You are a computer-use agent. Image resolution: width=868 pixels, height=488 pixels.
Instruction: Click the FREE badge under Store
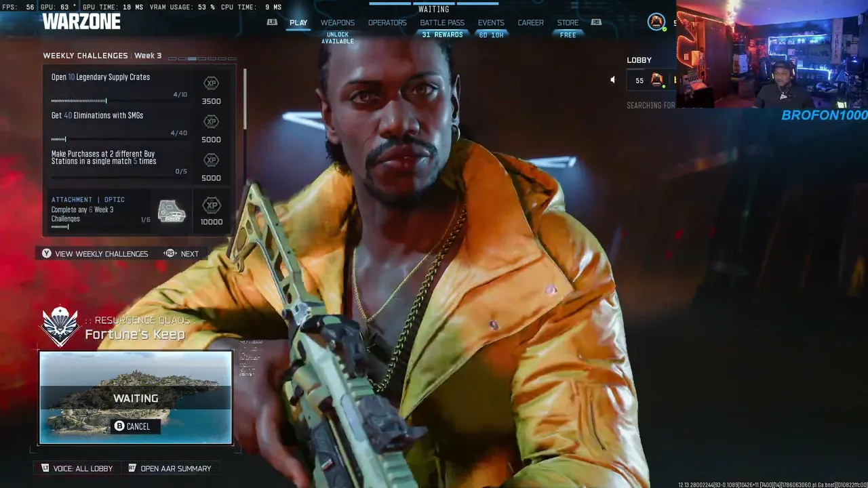(568, 35)
